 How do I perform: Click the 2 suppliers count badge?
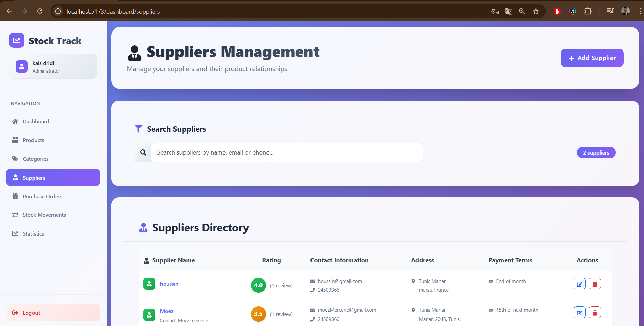click(596, 152)
